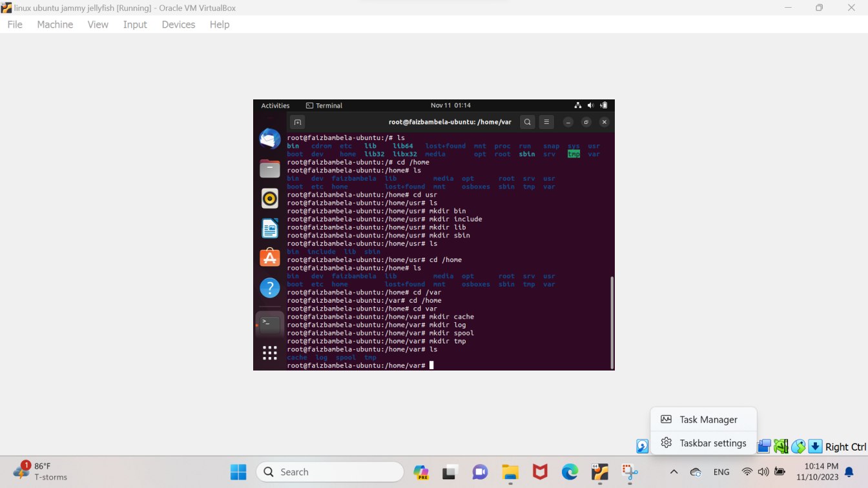Image resolution: width=868 pixels, height=488 pixels.
Task: Click VirtualBox display status indicator
Action: pos(764,446)
